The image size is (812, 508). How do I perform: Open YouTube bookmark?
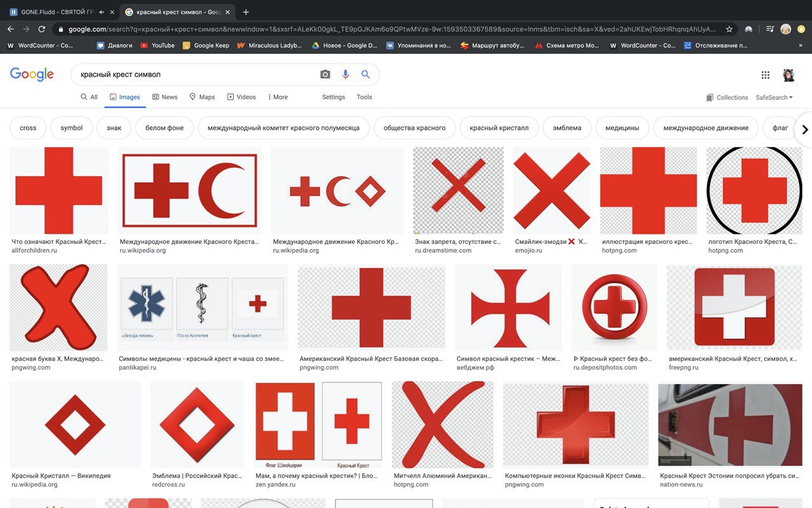pyautogui.click(x=157, y=46)
